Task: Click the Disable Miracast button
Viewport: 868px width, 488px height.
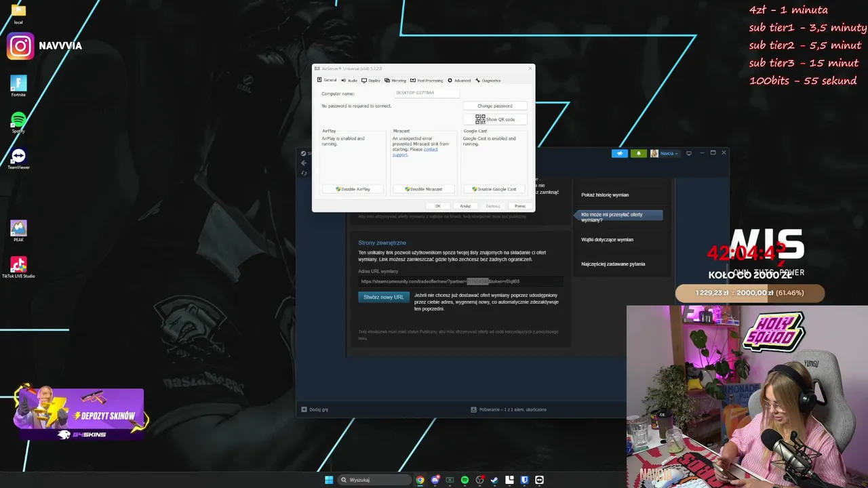Action: [x=424, y=189]
